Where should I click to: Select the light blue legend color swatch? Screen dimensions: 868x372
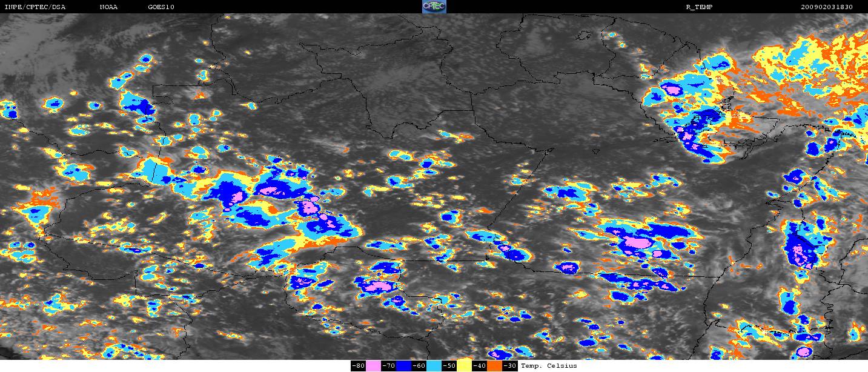coord(434,365)
